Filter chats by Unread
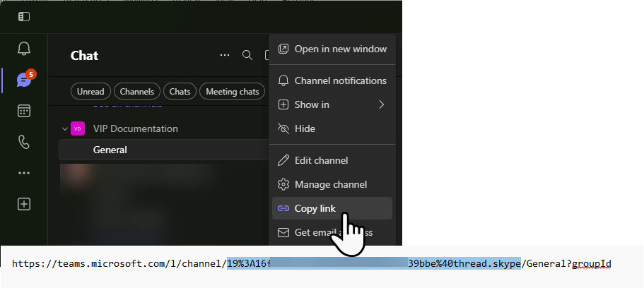 pyautogui.click(x=90, y=92)
